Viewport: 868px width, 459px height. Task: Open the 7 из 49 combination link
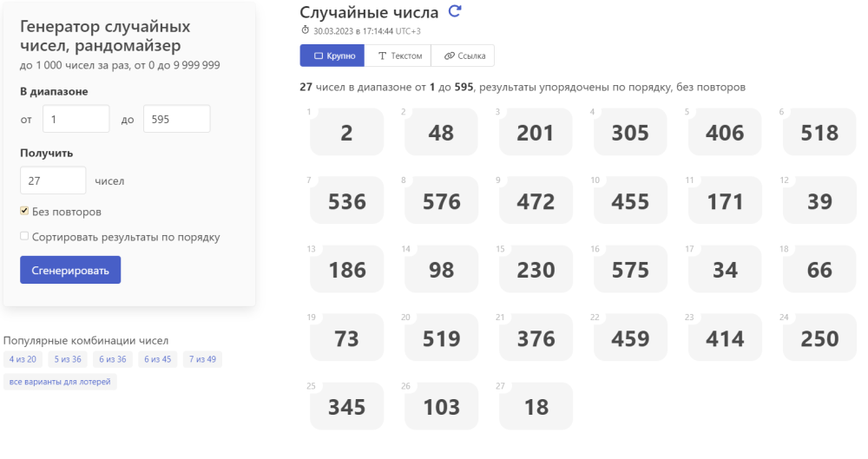202,359
